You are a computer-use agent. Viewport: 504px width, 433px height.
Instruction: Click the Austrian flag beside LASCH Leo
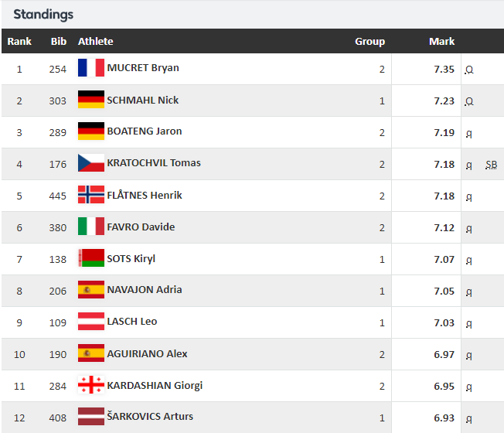coord(91,321)
